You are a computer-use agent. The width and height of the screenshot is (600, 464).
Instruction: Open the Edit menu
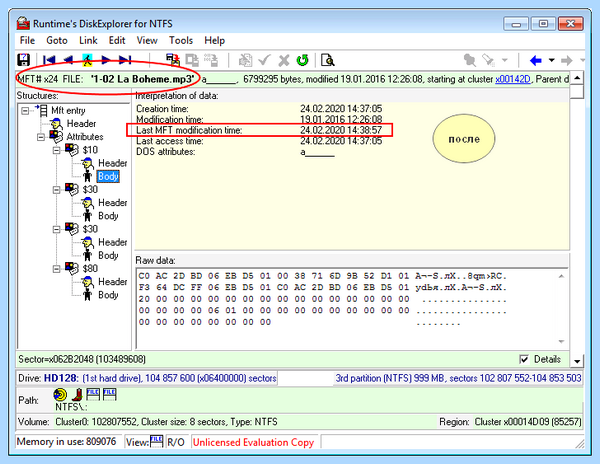pyautogui.click(x=117, y=40)
